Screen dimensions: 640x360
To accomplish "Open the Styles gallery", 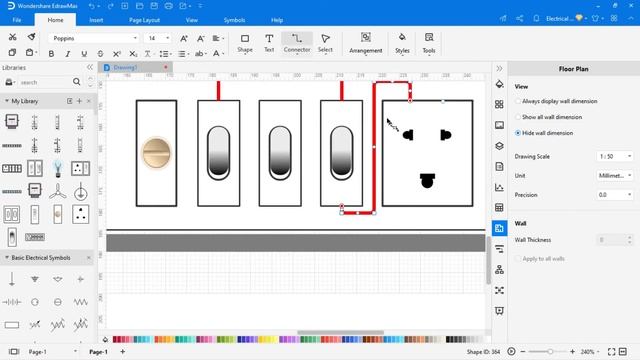I will (402, 43).
